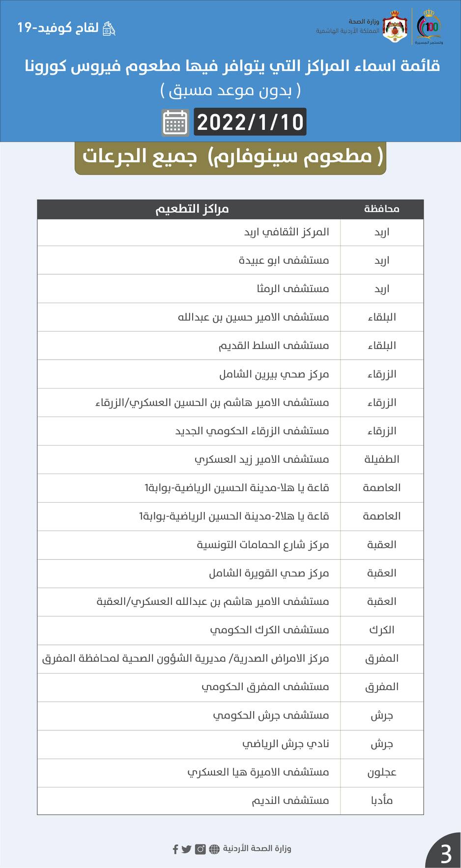Screen dimensions: 461x868
Task: Click the محافظة column header
Action: click(x=381, y=209)
